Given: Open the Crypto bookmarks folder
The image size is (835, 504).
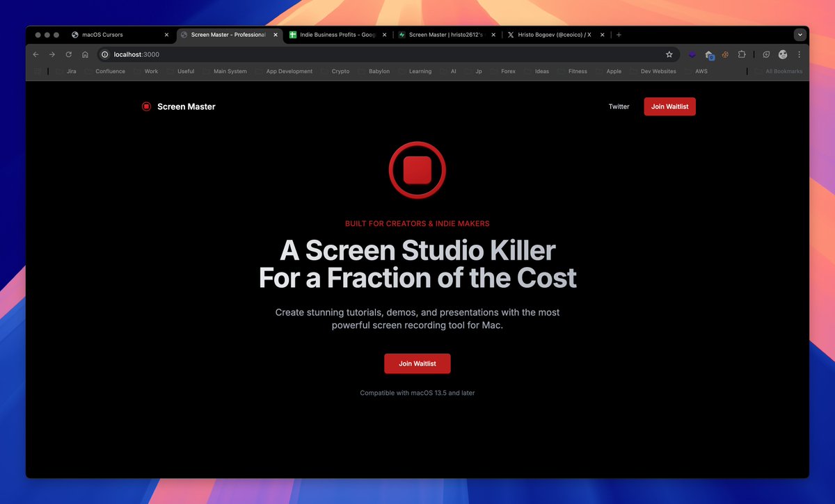Looking at the screenshot, I should click(x=335, y=71).
